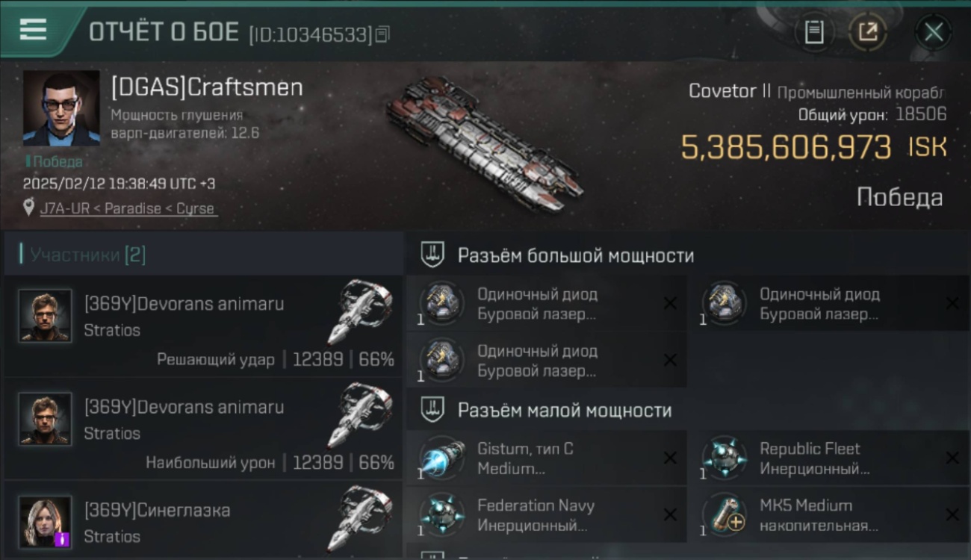Click the MK5 Medium накопительная module icon
Viewport: 971px width, 560px height.
click(x=724, y=514)
